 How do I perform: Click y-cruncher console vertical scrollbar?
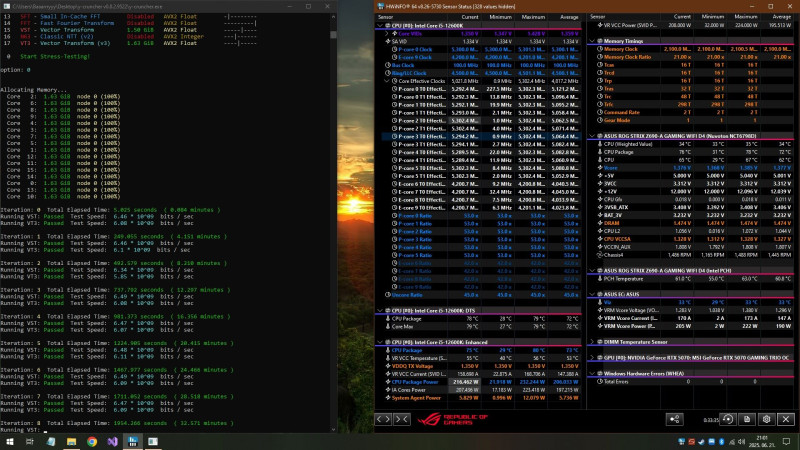(333, 223)
